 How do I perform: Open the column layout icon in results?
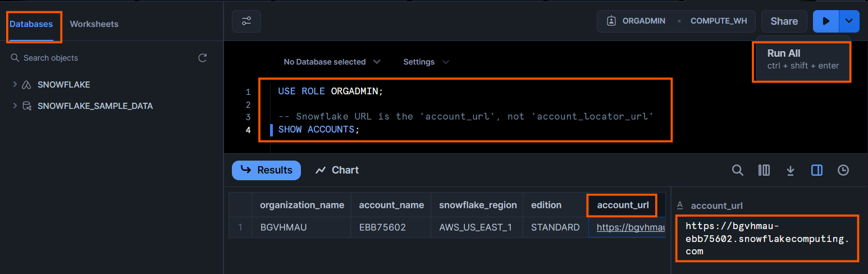click(x=764, y=170)
